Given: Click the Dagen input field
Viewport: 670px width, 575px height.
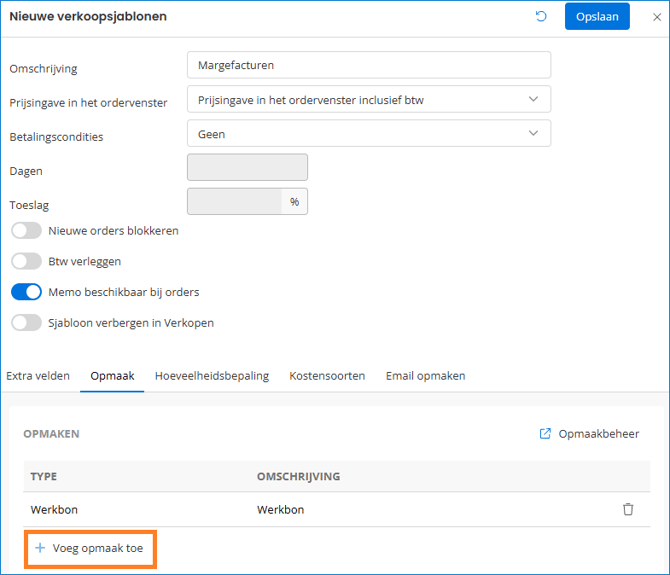Looking at the screenshot, I should pos(247,168).
